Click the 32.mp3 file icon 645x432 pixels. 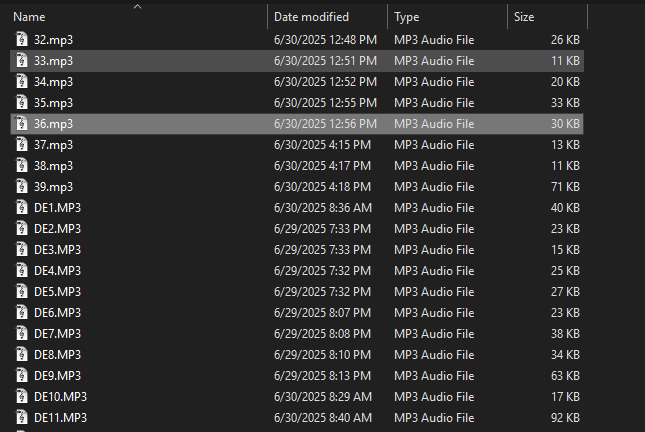coord(21,39)
